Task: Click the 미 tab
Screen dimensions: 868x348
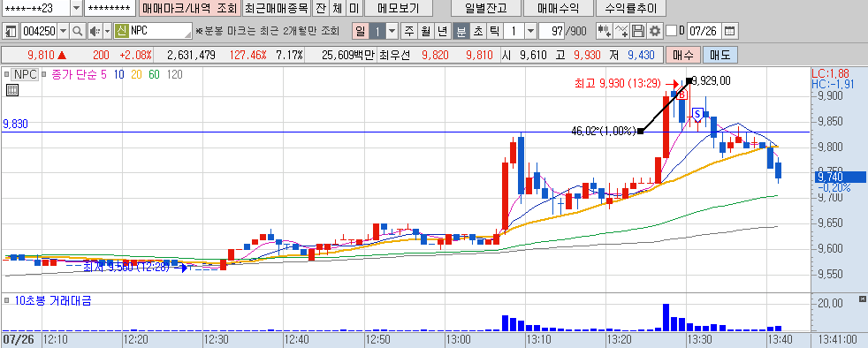Action: tap(354, 8)
